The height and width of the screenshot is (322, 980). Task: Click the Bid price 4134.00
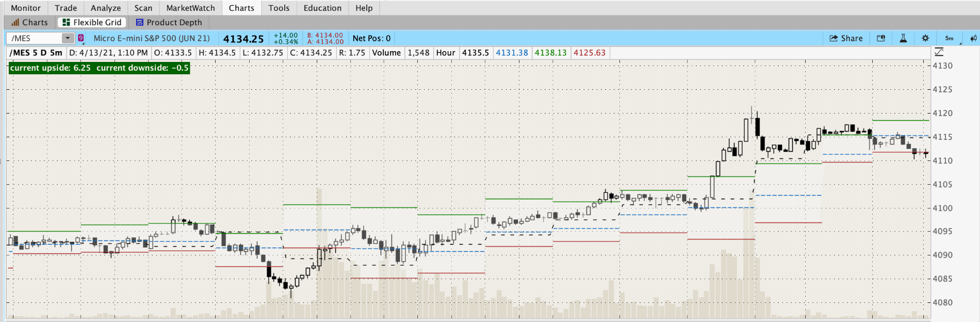[x=325, y=35]
